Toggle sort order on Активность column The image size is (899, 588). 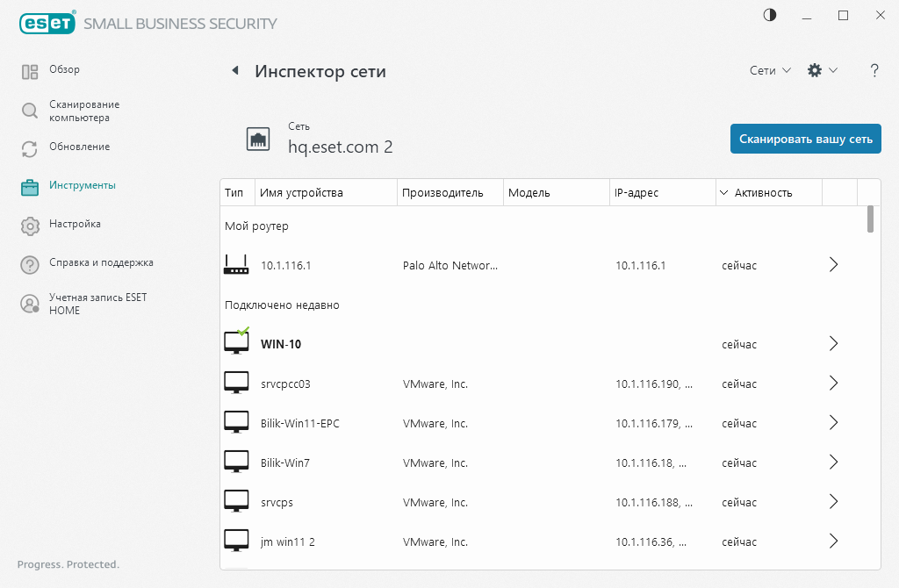pos(723,192)
